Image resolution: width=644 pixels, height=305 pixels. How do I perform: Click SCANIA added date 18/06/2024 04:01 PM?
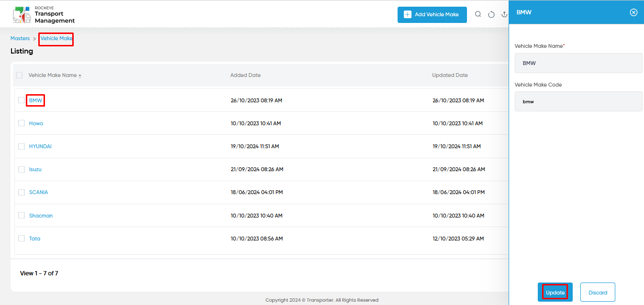[257, 192]
